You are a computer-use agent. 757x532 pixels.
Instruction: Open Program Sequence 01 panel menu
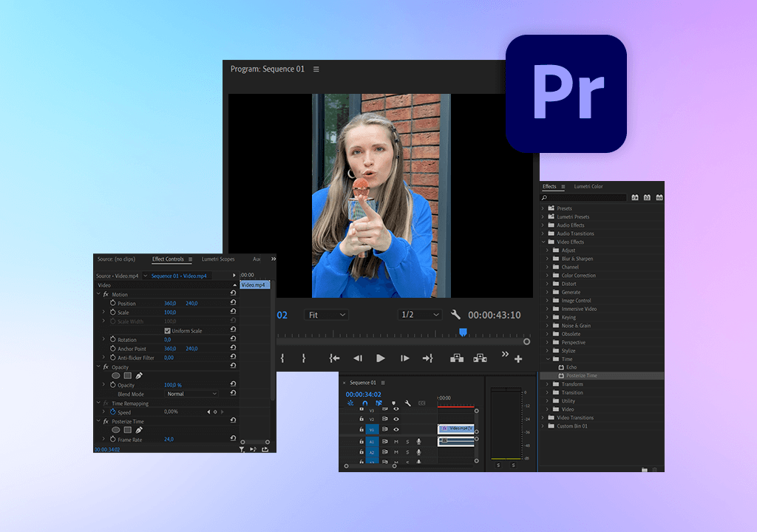pos(316,69)
